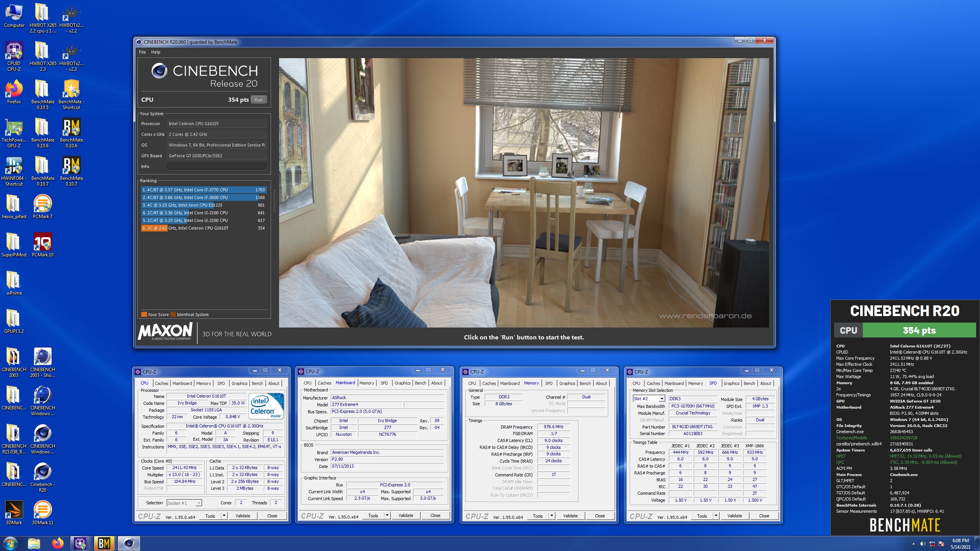
Task: Launch the 3DMark 11 desktop icon
Action: point(42,513)
